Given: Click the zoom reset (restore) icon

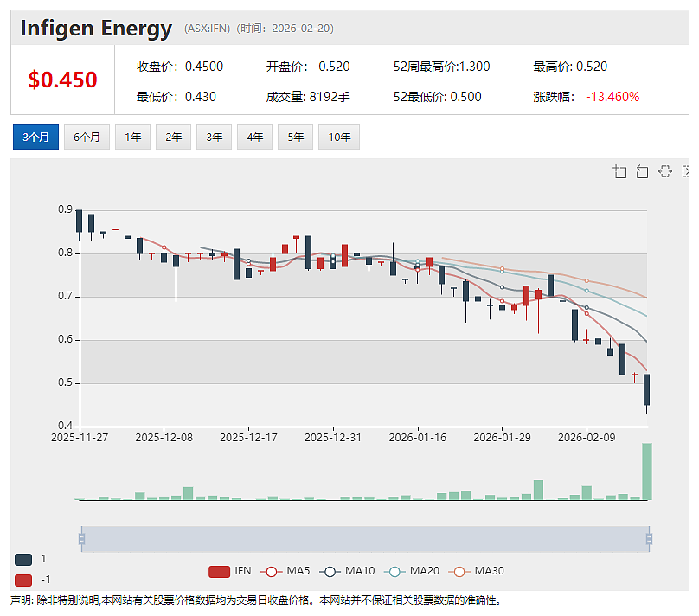Looking at the screenshot, I should 642,171.
